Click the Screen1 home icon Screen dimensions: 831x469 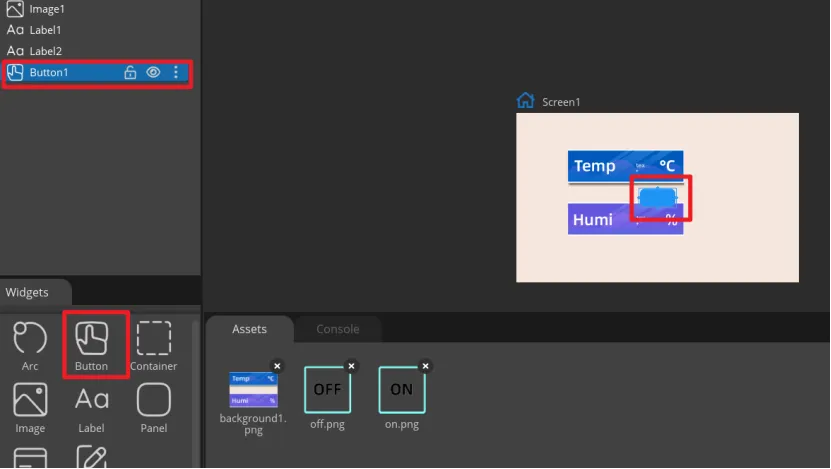coord(525,101)
